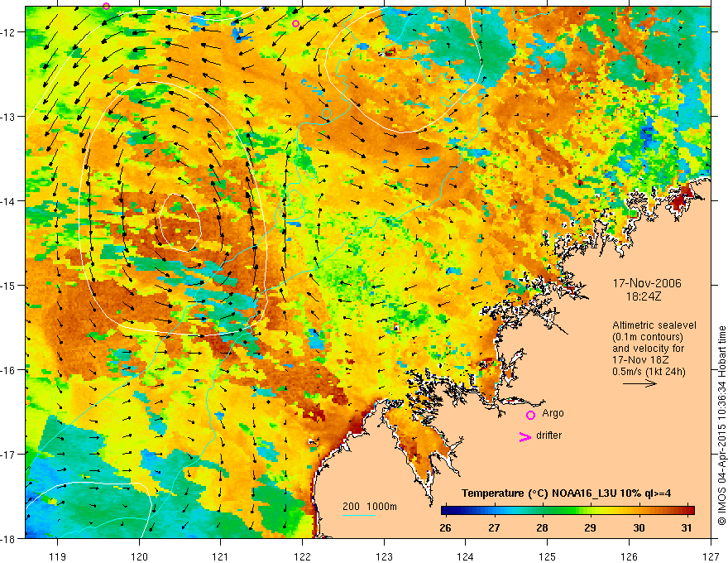Click the longitude axis label "127"
728x563 pixels.
tap(711, 556)
